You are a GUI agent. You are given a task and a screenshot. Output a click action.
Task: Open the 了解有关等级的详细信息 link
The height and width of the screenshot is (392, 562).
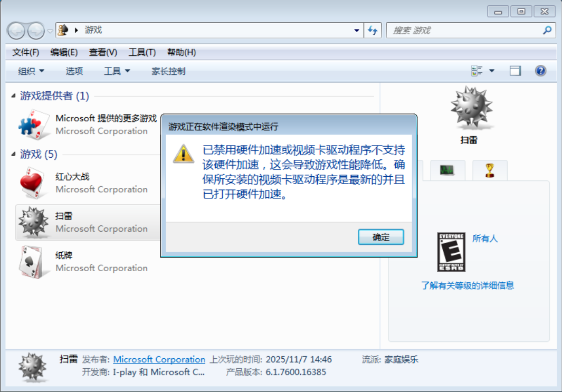click(468, 285)
